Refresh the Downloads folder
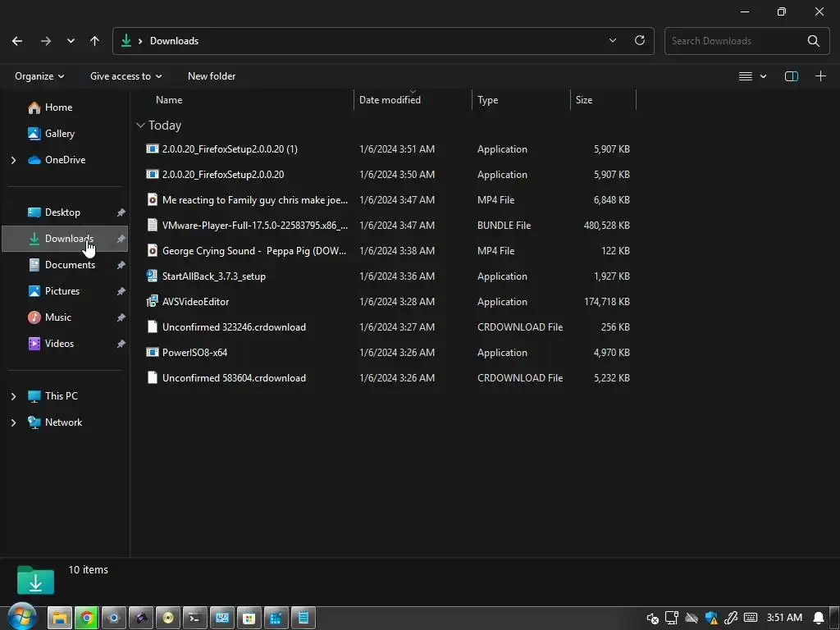 click(x=640, y=41)
